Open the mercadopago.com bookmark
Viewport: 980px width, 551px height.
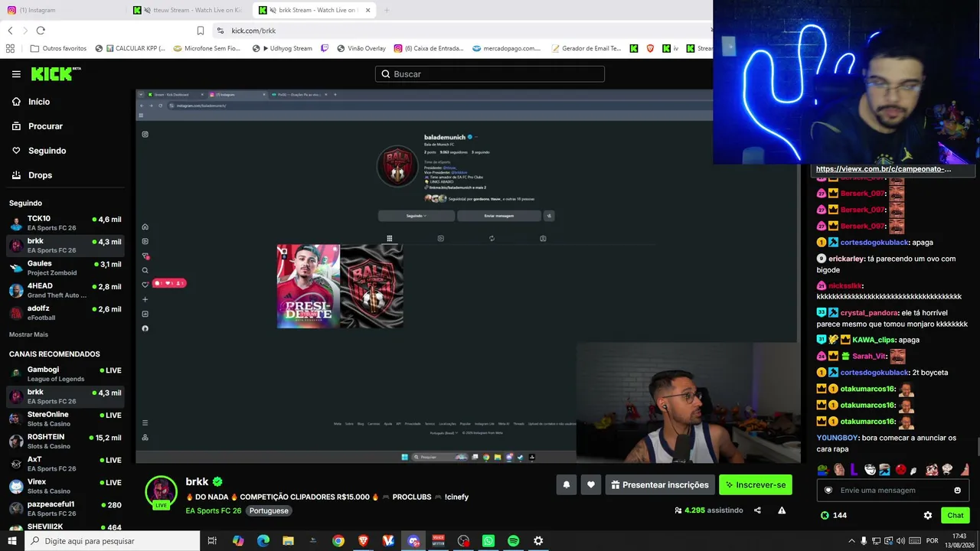click(x=507, y=48)
